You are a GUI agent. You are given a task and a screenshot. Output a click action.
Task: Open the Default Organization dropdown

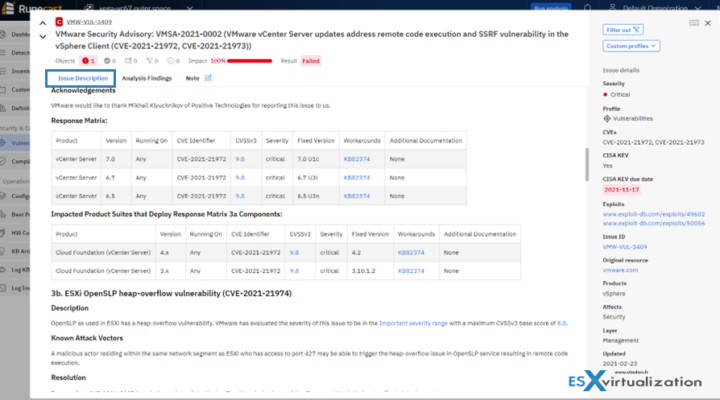coord(655,8)
